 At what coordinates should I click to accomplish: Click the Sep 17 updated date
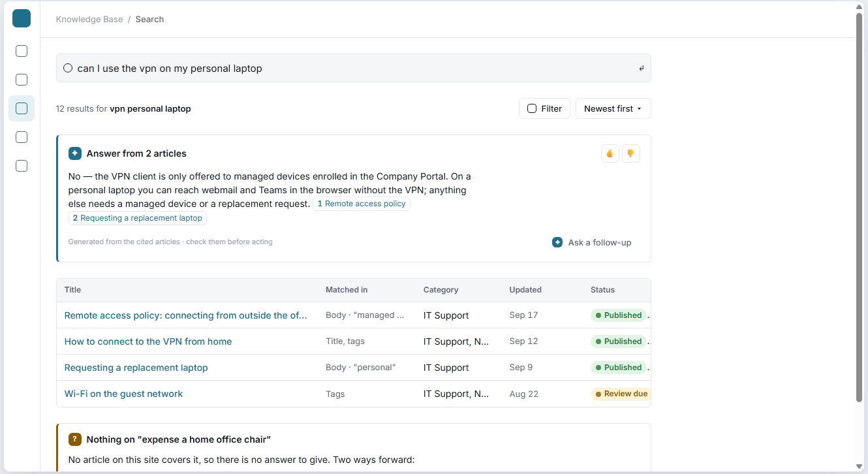(x=524, y=315)
